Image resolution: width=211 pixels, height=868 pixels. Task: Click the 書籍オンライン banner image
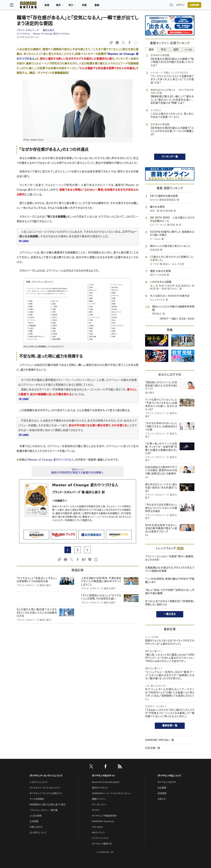170,174
